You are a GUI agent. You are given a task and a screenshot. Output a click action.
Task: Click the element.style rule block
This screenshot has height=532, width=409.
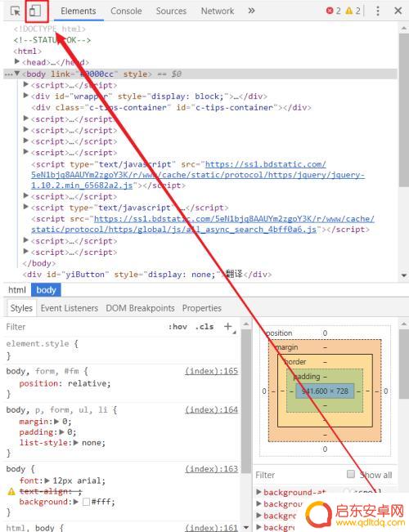point(122,350)
